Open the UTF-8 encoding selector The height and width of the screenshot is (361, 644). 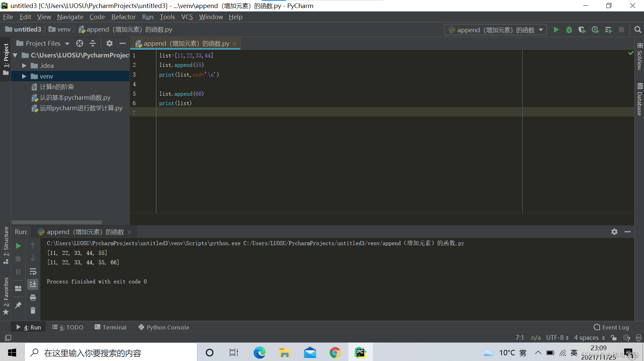(557, 337)
